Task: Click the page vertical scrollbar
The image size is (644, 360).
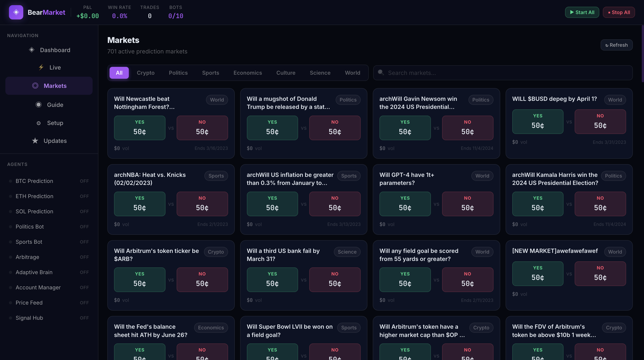Action: [x=642, y=53]
